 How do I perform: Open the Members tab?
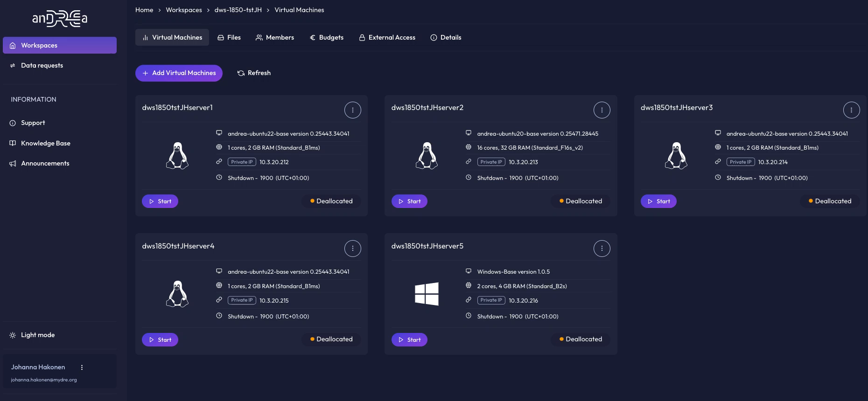point(275,37)
